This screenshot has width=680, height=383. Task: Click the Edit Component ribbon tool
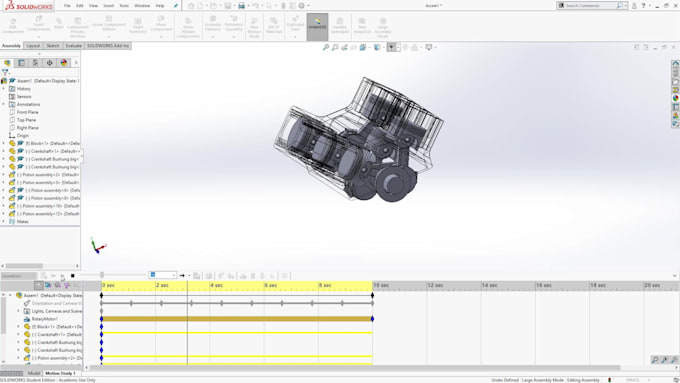pos(13,26)
